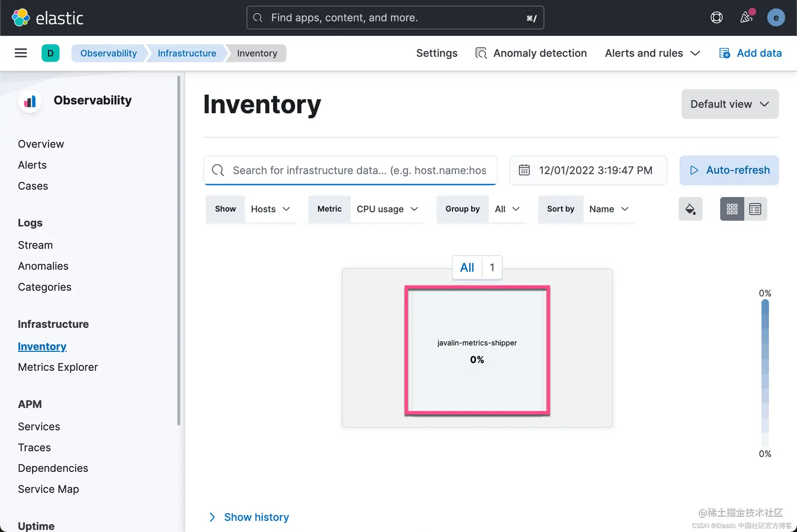The image size is (797, 532).
Task: Open Categories in the sidebar
Action: [x=45, y=287]
